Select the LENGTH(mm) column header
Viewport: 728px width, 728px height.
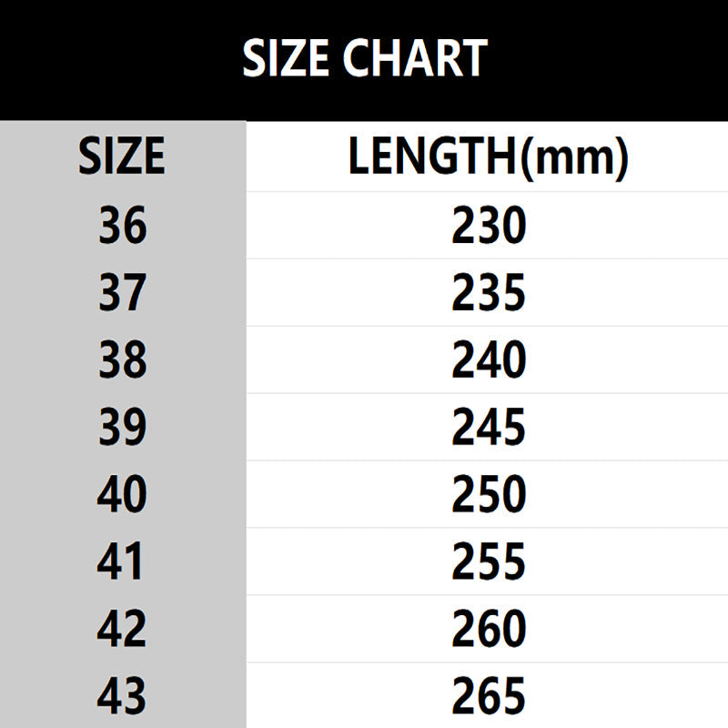[489, 157]
